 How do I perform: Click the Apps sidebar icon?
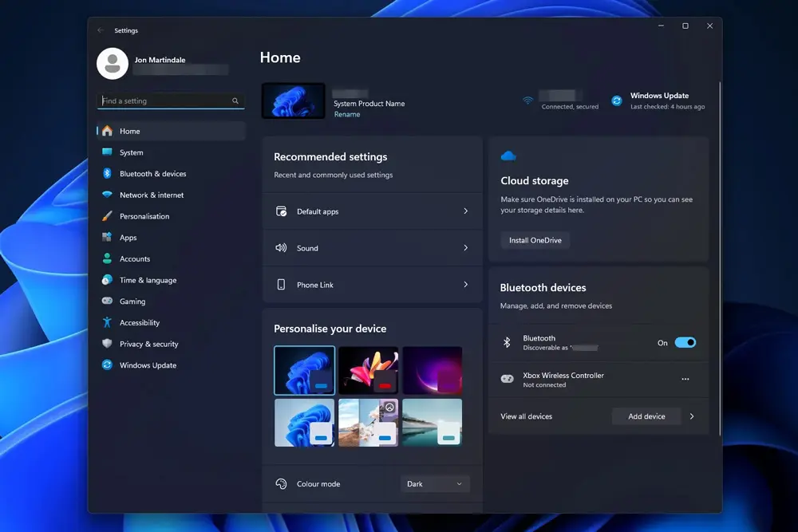107,238
